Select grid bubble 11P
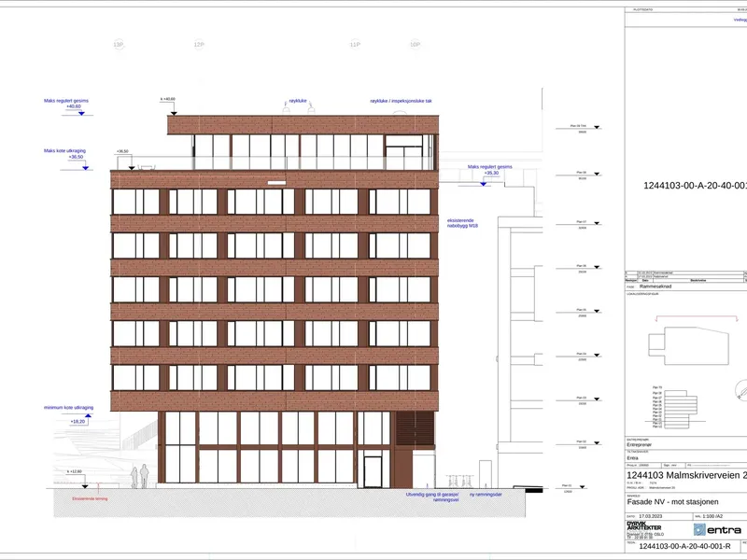 355,44
